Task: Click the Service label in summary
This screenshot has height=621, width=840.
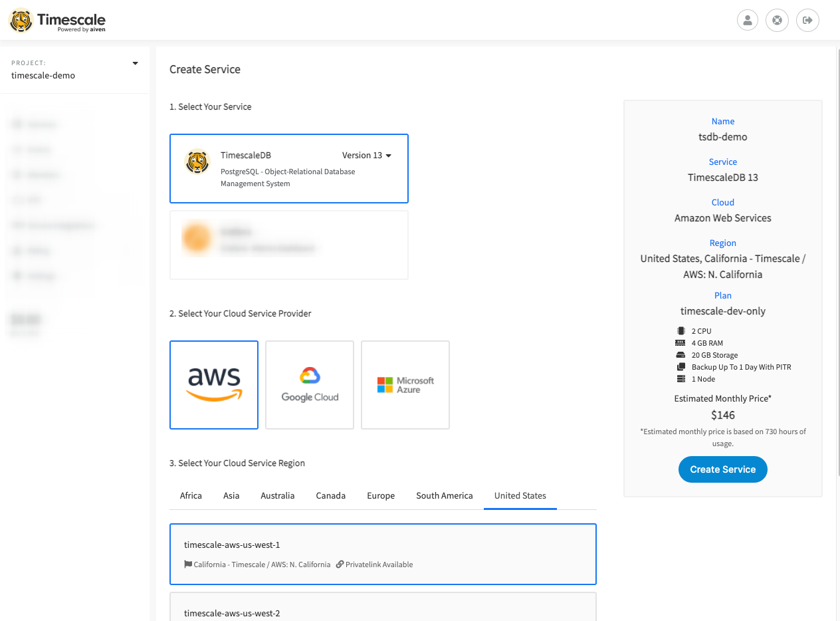Action: coord(723,162)
